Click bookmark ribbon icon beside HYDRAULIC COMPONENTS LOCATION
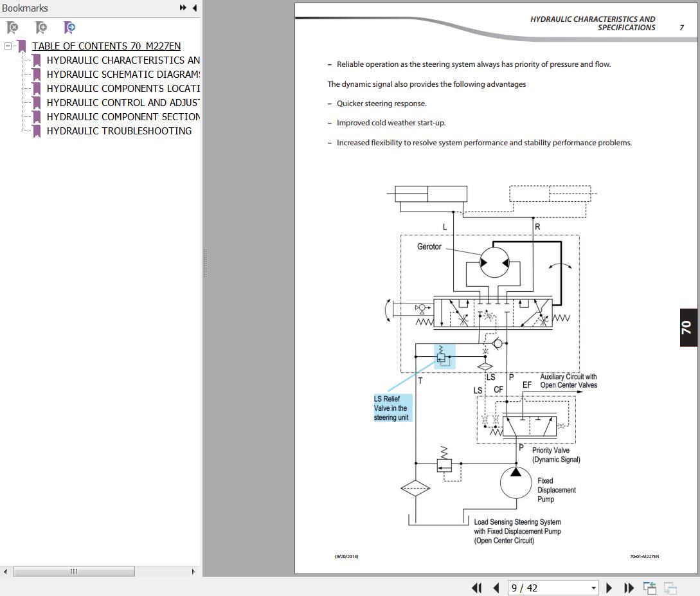The height and width of the screenshot is (596, 700). click(x=37, y=88)
